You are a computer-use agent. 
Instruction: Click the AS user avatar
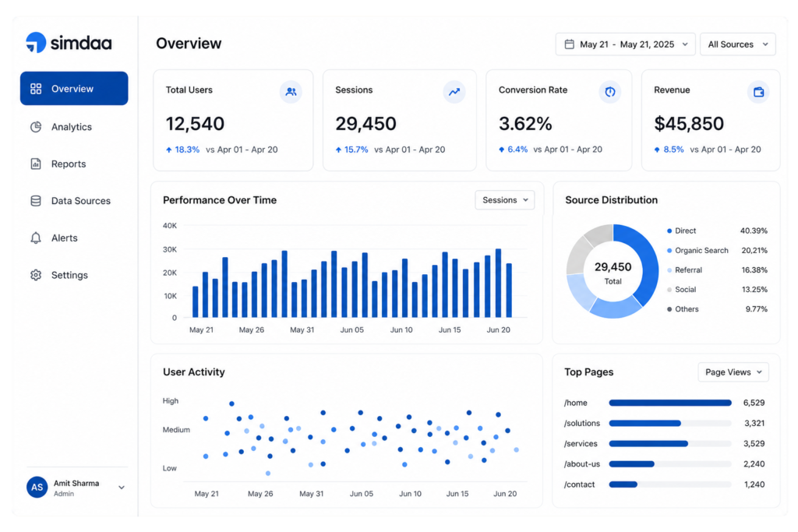[x=37, y=488]
